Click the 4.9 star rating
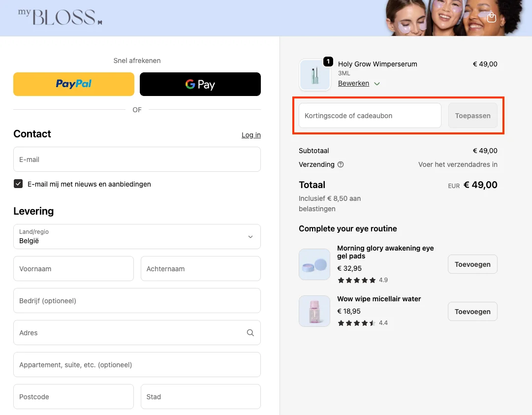 363,280
